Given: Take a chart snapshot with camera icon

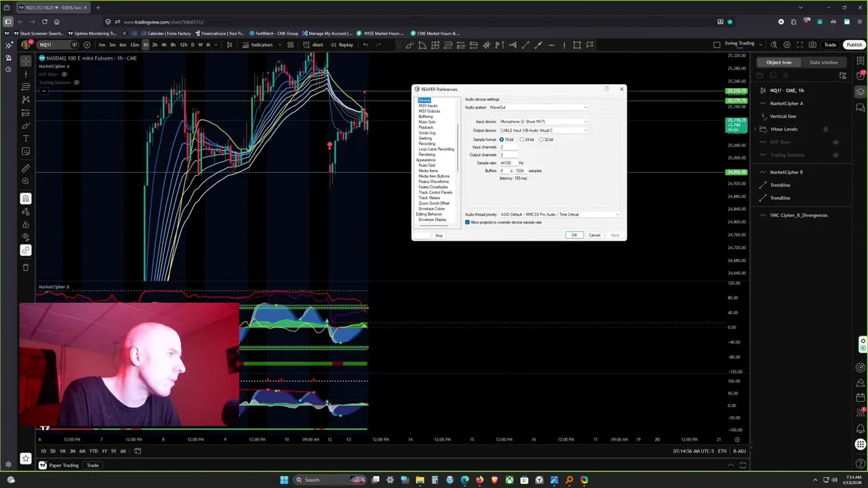Looking at the screenshot, I should [x=812, y=45].
